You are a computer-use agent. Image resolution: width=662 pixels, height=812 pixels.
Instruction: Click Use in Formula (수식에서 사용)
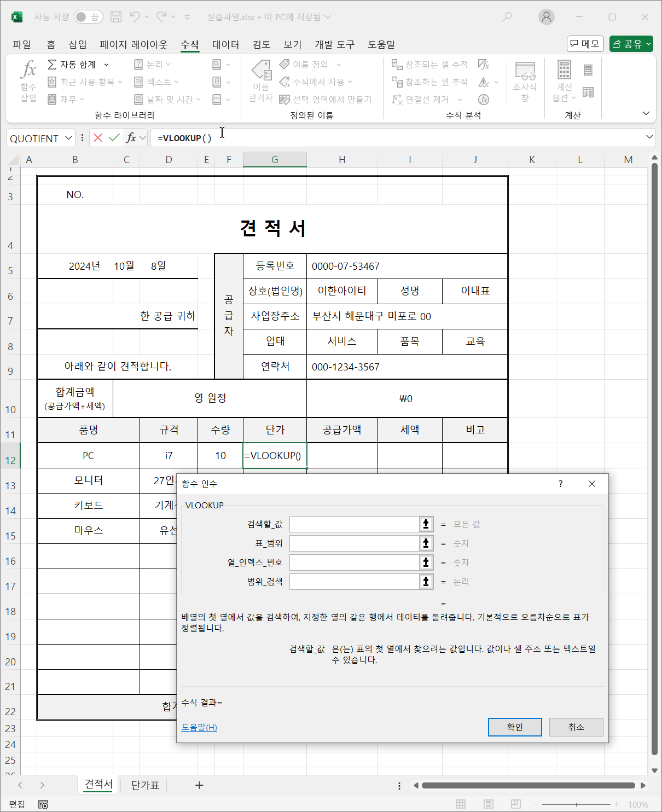tap(316, 82)
